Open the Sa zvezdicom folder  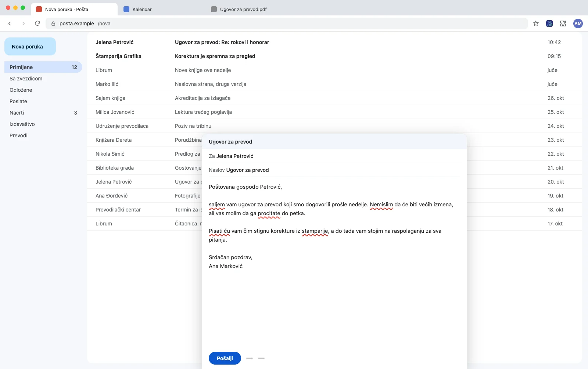click(43, 79)
